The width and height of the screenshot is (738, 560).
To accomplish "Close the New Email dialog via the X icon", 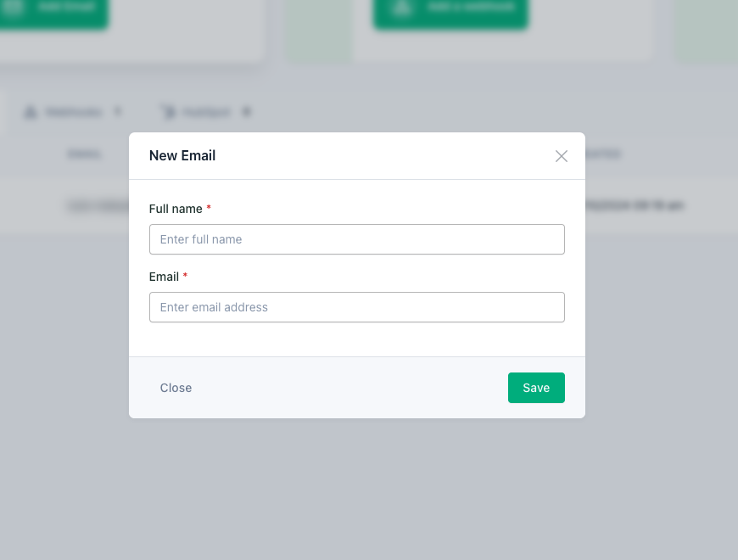I will tap(561, 155).
